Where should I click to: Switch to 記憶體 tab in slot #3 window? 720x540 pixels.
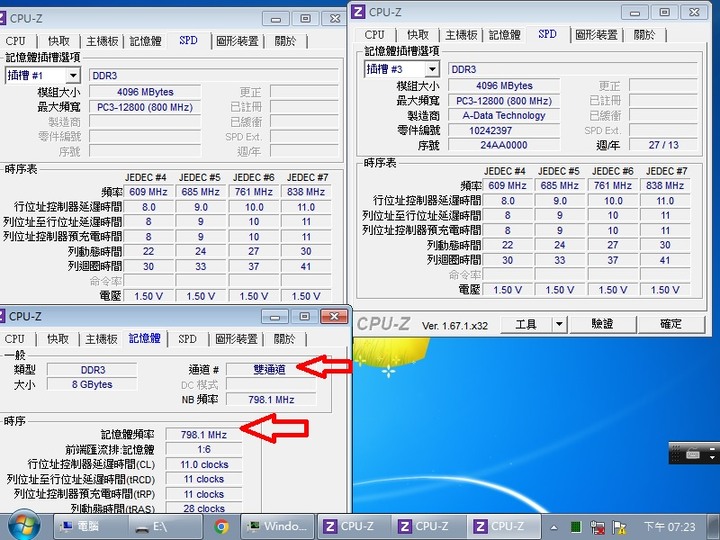pos(504,34)
